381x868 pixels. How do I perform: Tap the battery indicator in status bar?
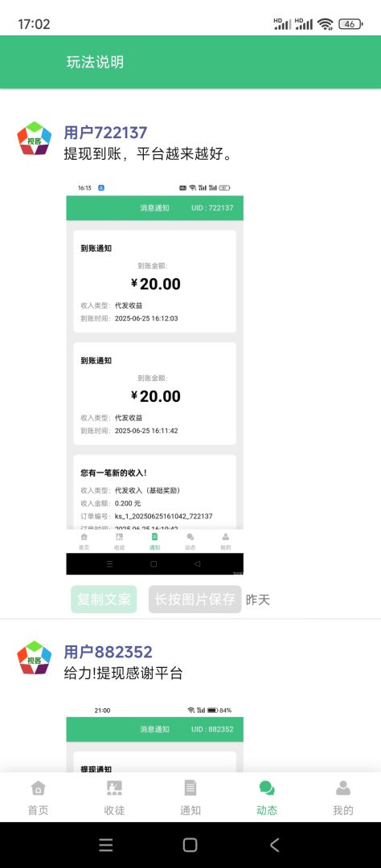(x=350, y=24)
